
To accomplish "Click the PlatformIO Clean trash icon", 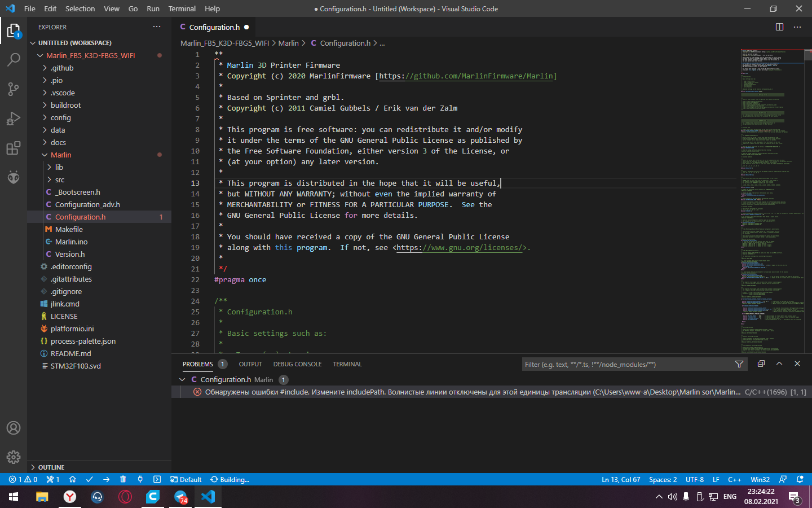I will (123, 479).
